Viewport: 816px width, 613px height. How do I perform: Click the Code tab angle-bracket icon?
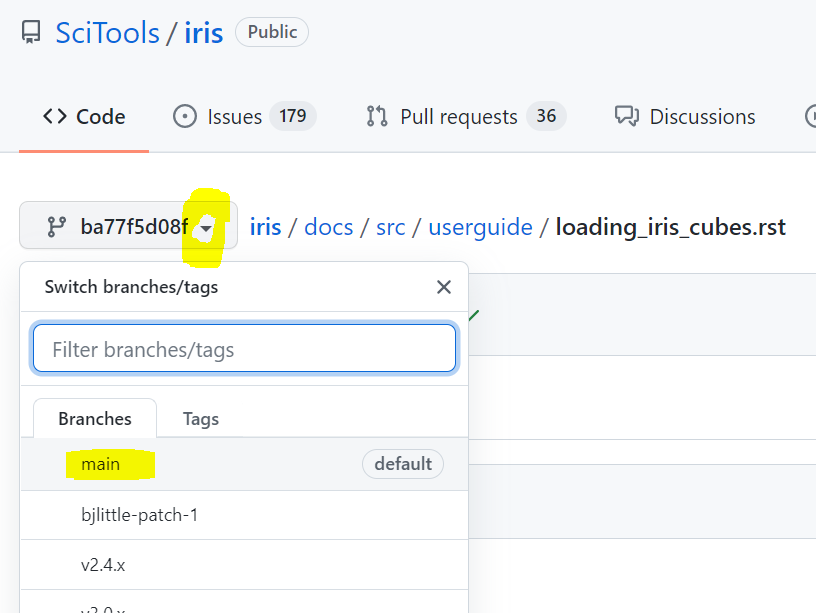55,117
